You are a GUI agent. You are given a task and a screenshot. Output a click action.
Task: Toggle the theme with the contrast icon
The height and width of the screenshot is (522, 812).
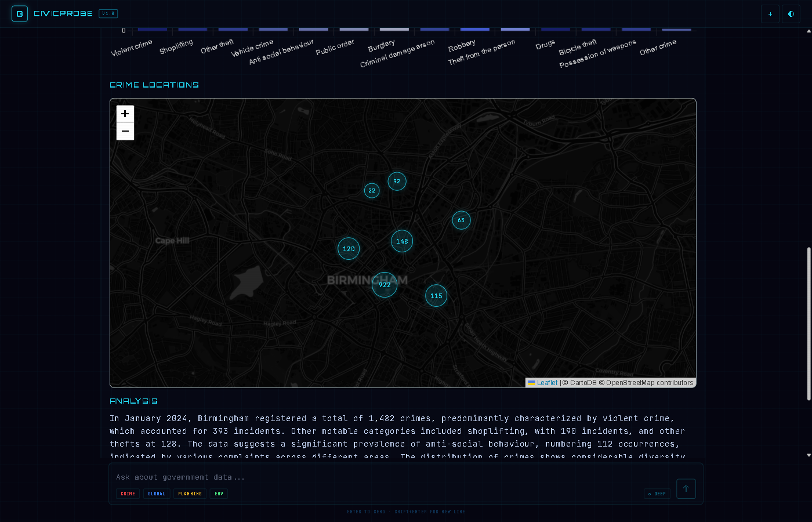[791, 13]
